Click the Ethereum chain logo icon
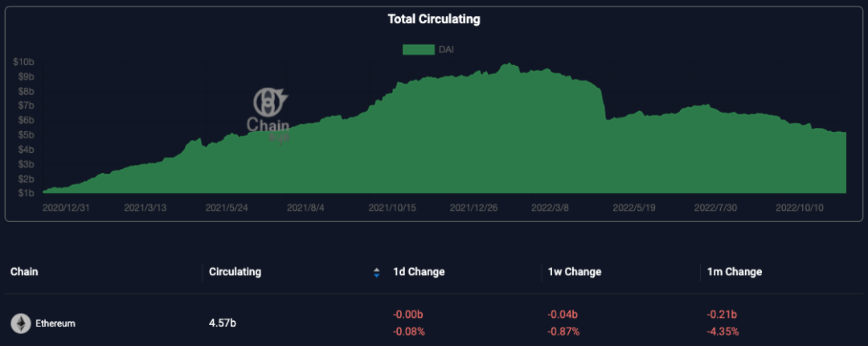This screenshot has height=346, width=868. pyautogui.click(x=21, y=323)
